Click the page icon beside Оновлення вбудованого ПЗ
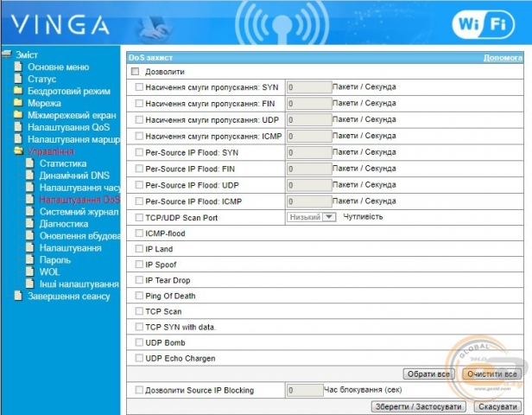 30,235
